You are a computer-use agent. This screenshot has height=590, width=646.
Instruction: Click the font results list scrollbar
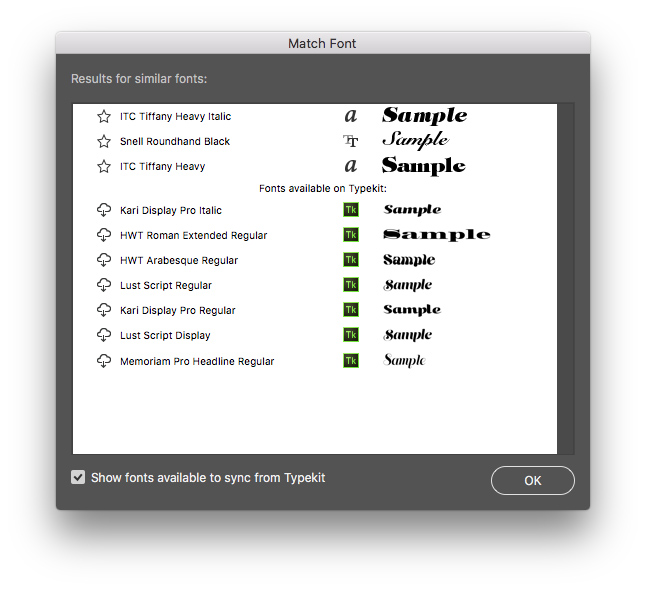566,279
